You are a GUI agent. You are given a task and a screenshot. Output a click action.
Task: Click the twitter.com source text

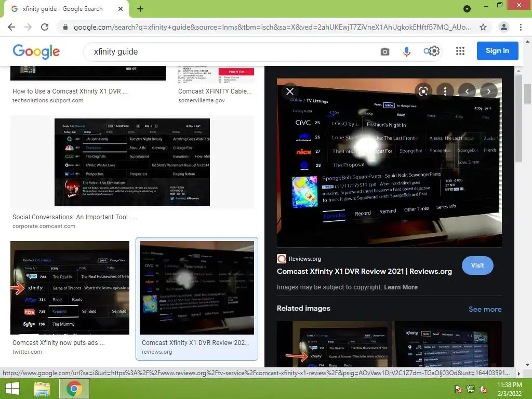(27, 352)
